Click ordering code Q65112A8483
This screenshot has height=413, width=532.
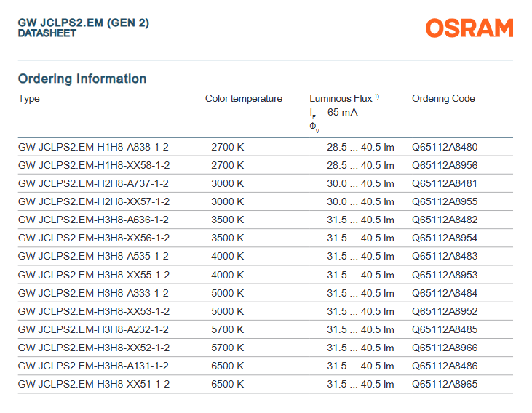pos(445,256)
